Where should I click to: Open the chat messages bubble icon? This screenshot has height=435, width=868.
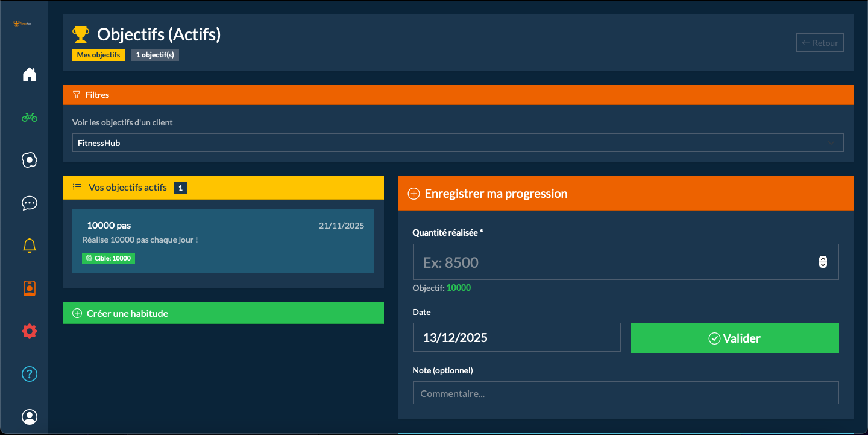pyautogui.click(x=29, y=203)
